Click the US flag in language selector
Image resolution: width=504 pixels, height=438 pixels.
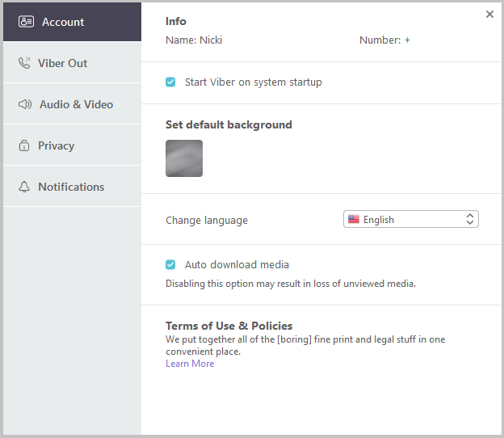tap(353, 219)
